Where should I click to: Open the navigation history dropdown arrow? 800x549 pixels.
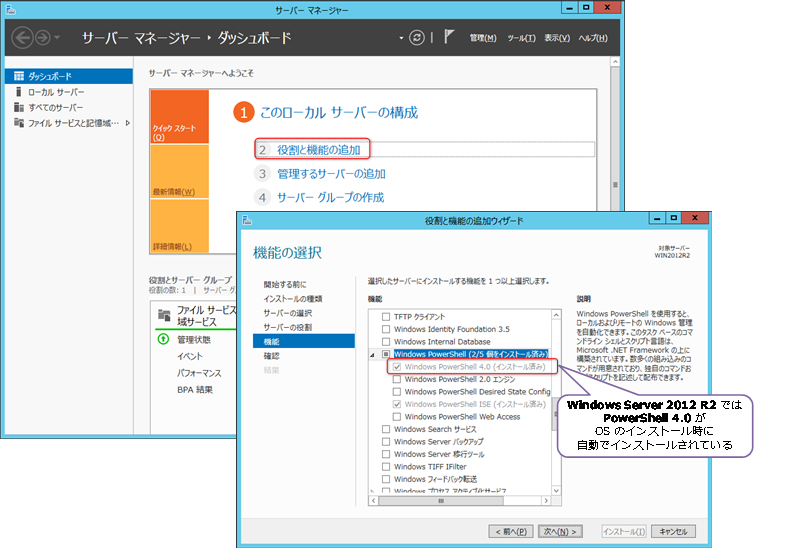point(57,38)
